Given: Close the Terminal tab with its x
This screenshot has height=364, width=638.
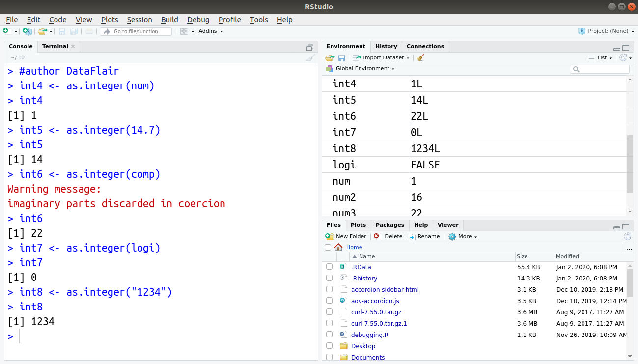Looking at the screenshot, I should [x=73, y=46].
